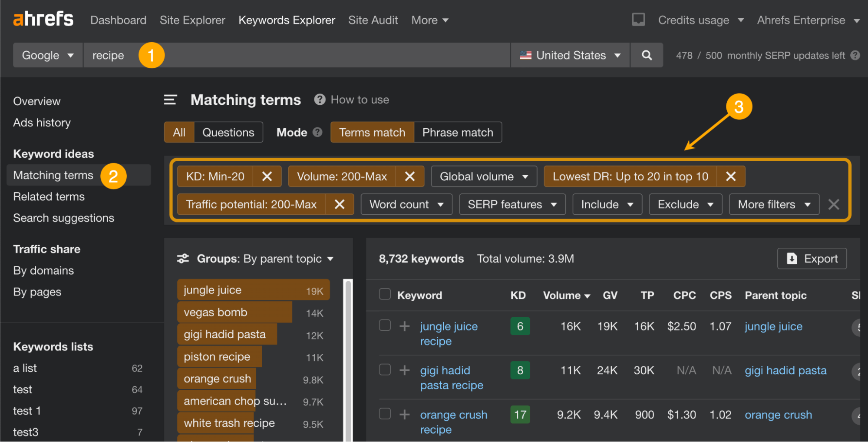The width and height of the screenshot is (868, 442).
Task: Export the keywords list
Action: pos(812,259)
